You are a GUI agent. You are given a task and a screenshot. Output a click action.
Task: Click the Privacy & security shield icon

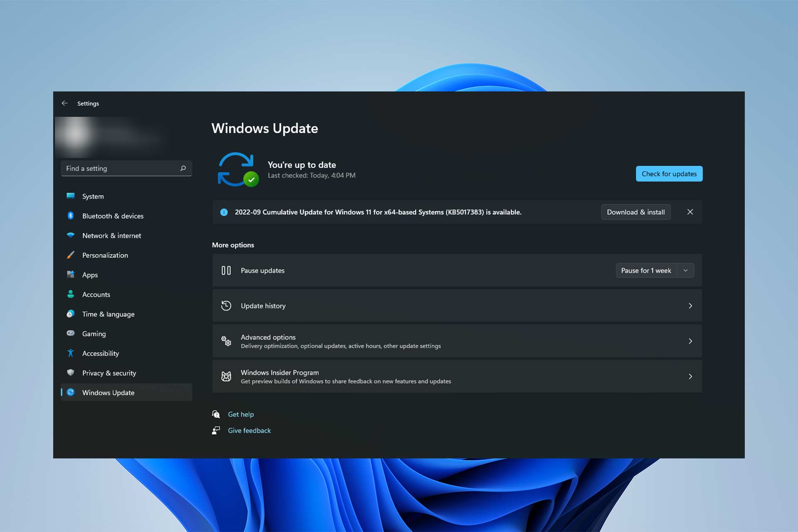(71, 372)
